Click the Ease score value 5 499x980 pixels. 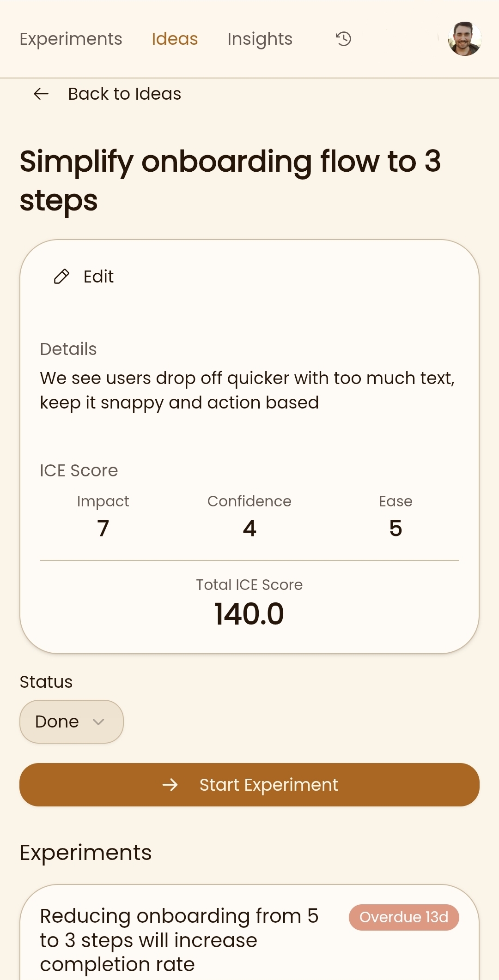396,528
